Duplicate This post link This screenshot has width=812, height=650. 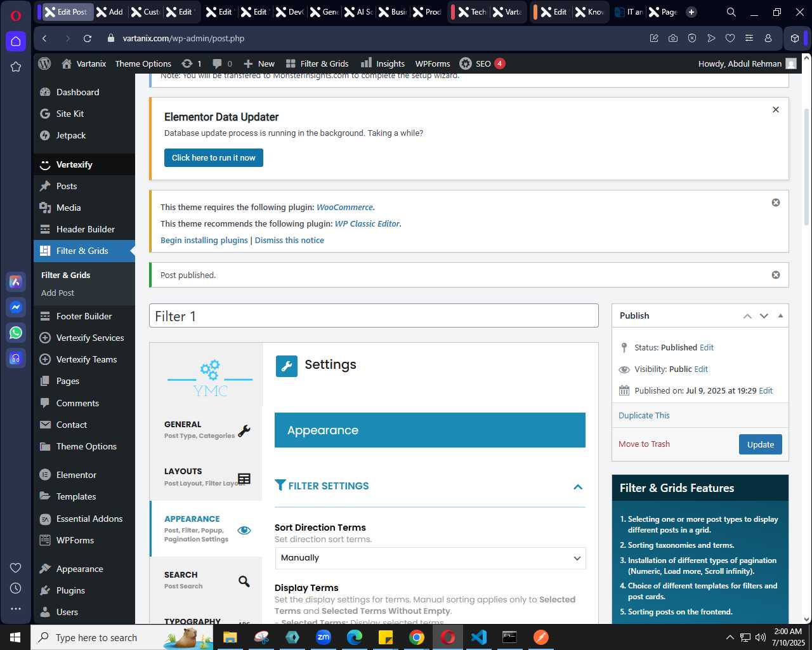[644, 415]
